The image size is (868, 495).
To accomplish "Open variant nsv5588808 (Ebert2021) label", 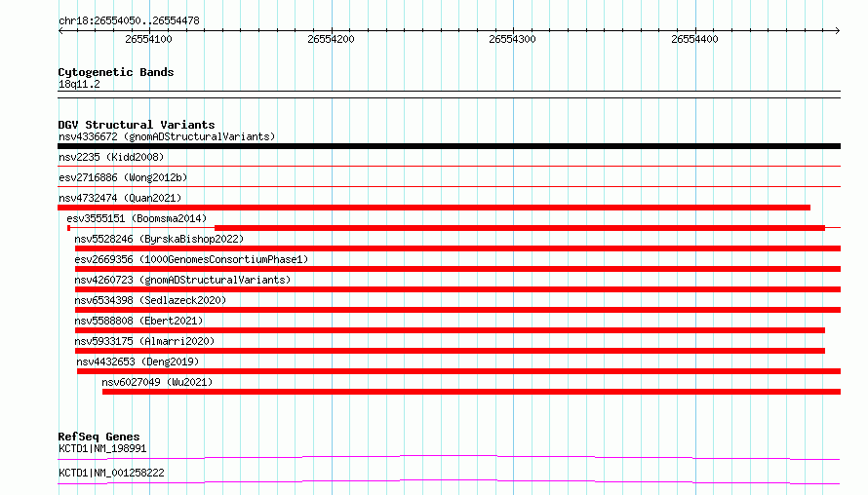I will point(138,321).
